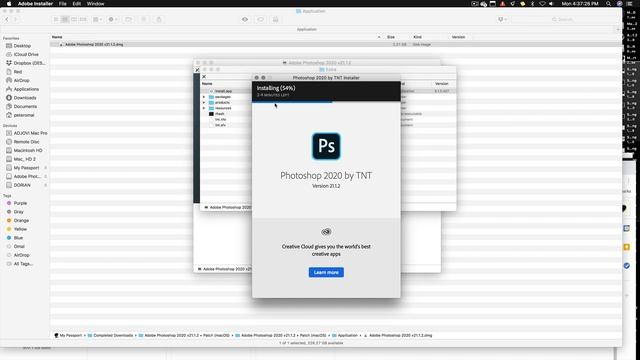Click the Quick Look eye icon
The height and width of the screenshot is (360, 640).
(245, 19)
